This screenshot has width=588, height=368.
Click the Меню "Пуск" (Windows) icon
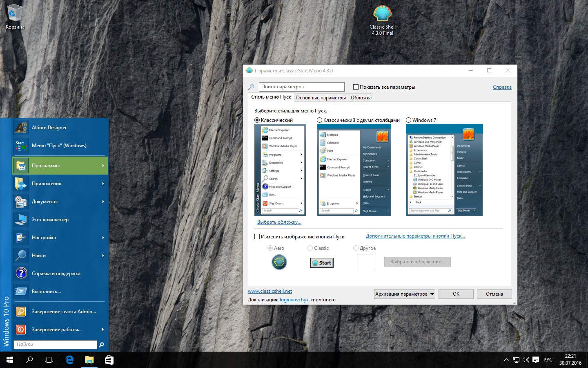[x=20, y=146]
